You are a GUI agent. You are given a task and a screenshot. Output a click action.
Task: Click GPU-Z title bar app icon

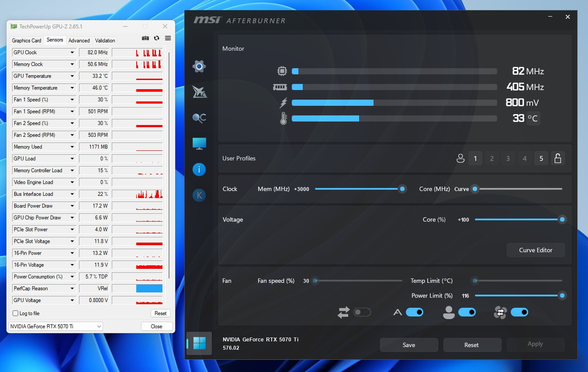14,27
